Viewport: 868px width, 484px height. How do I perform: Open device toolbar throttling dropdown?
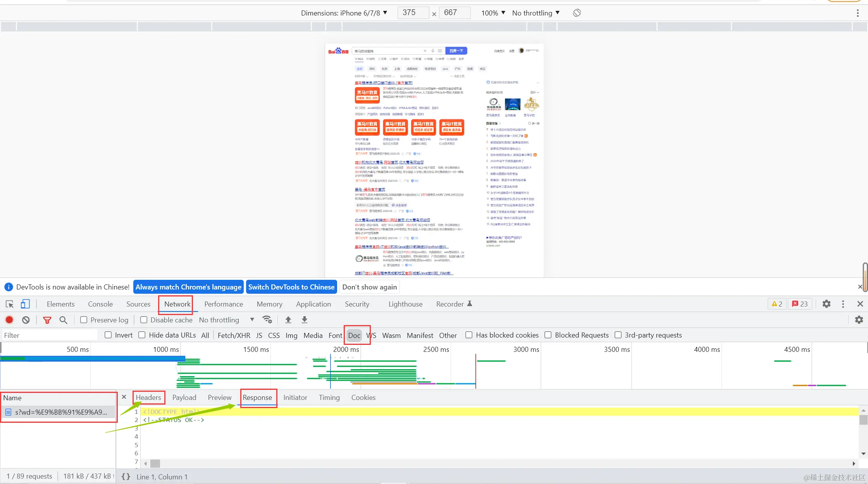point(536,13)
